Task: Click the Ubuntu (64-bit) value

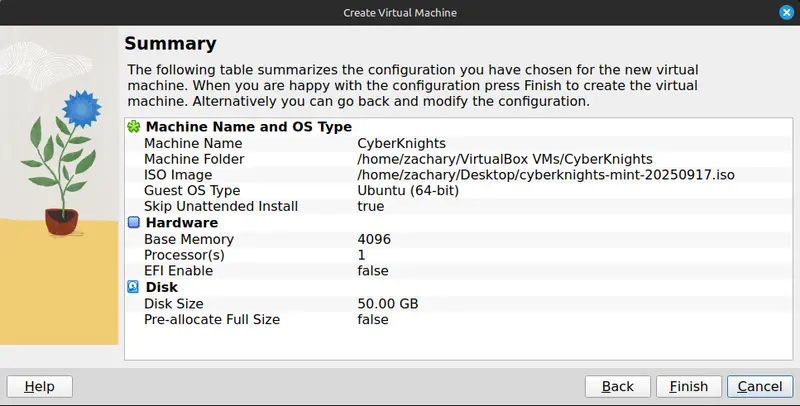Action: click(x=408, y=191)
